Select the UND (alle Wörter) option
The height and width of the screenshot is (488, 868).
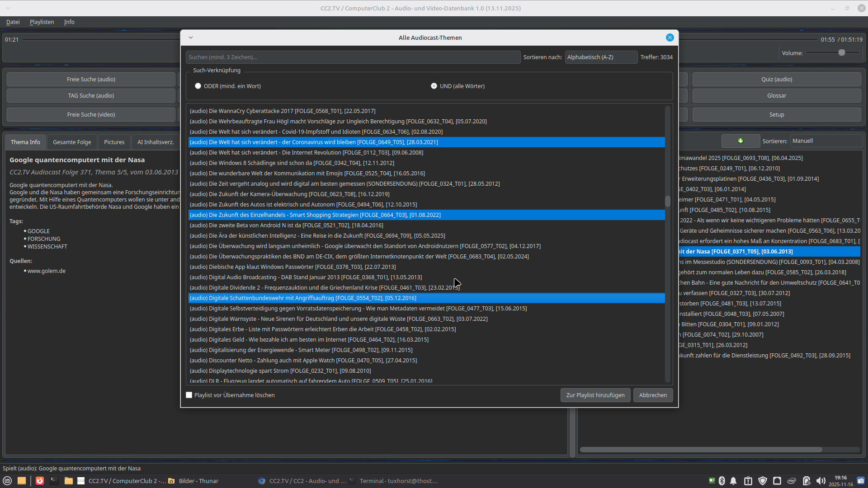pyautogui.click(x=434, y=86)
